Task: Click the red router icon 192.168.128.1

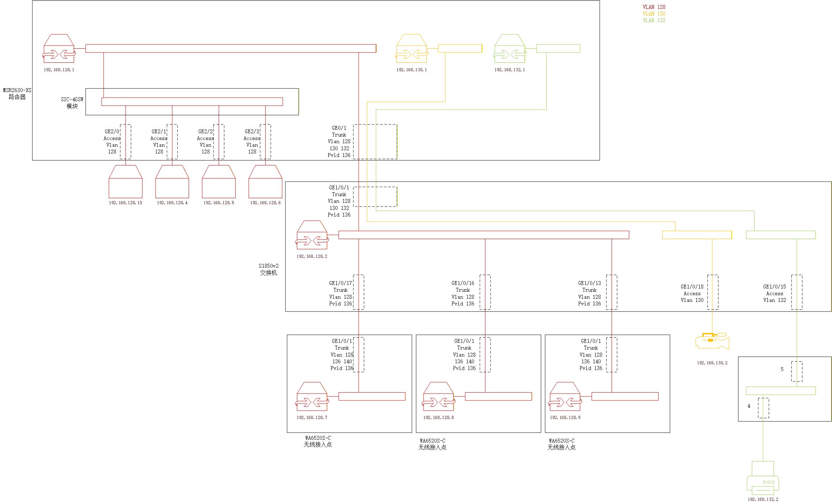Action: (59, 49)
